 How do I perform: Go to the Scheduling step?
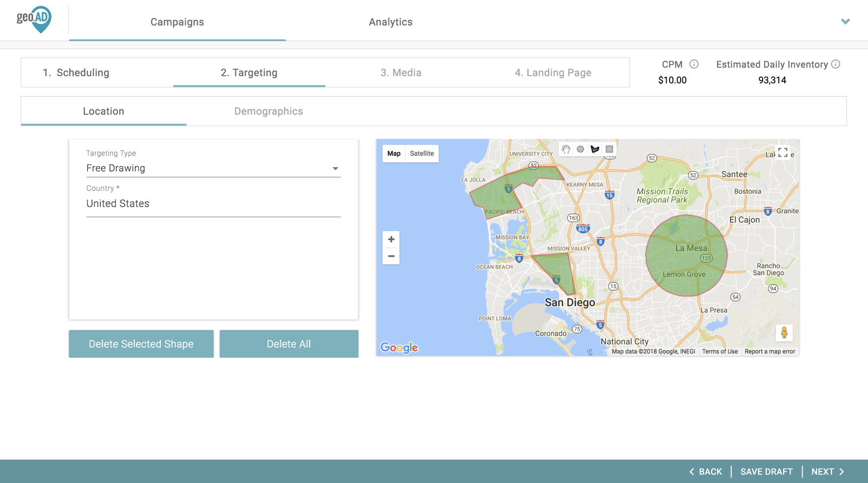point(76,72)
